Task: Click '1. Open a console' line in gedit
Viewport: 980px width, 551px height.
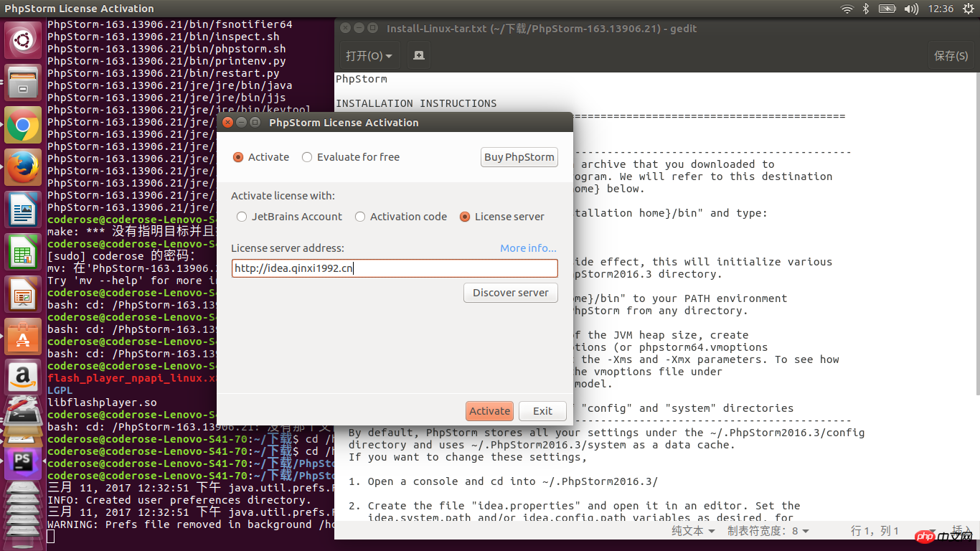Action: pyautogui.click(x=503, y=481)
